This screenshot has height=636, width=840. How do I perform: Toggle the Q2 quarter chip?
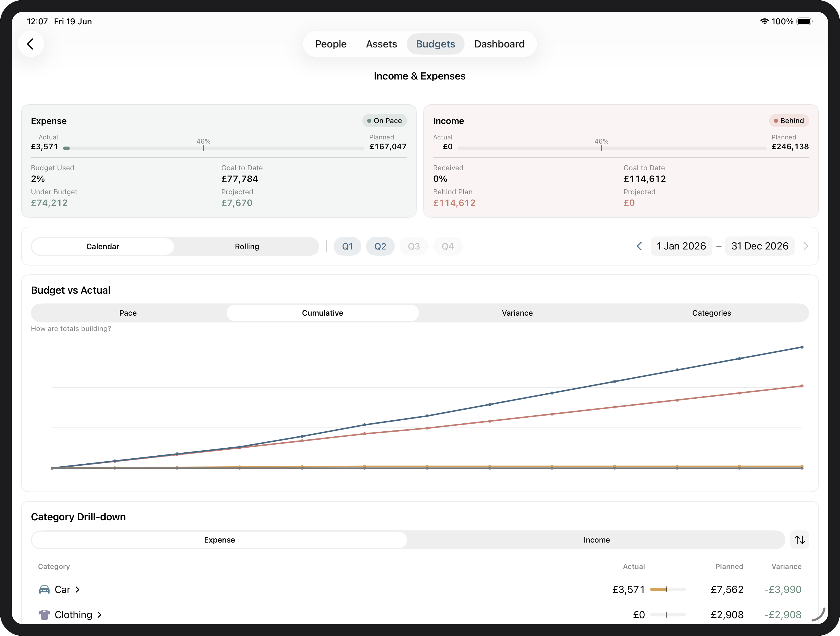click(380, 247)
